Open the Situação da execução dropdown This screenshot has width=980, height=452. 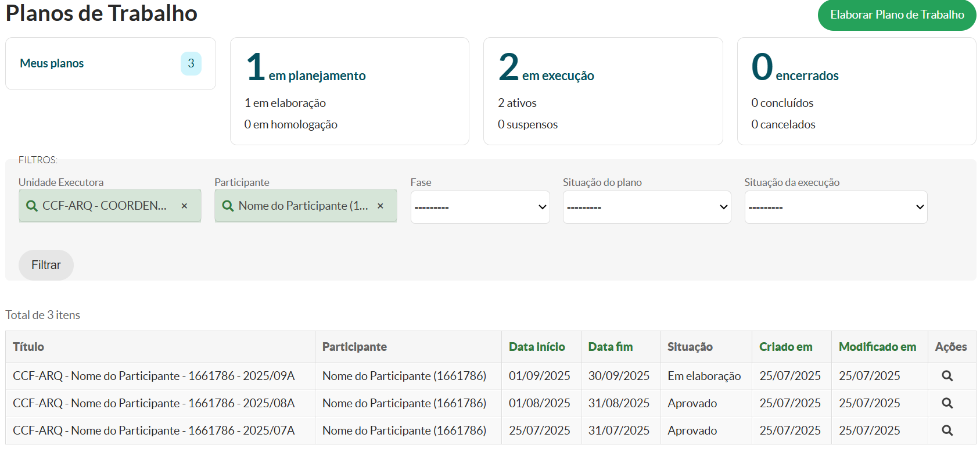pos(835,207)
